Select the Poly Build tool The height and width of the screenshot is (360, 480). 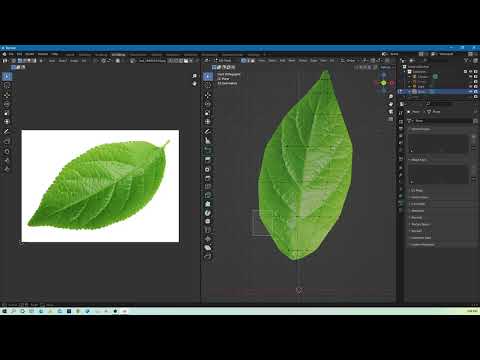click(208, 204)
